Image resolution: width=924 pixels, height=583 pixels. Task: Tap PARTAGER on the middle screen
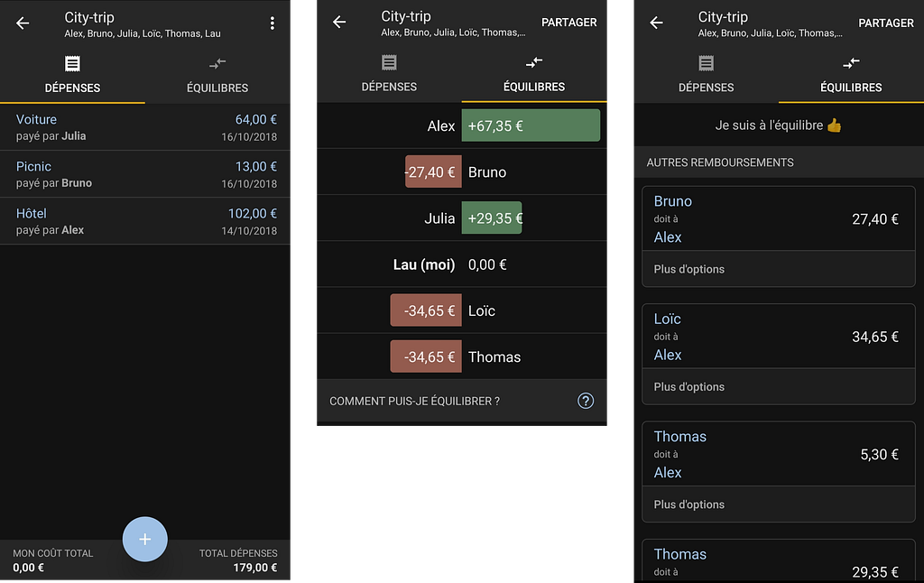pos(569,23)
